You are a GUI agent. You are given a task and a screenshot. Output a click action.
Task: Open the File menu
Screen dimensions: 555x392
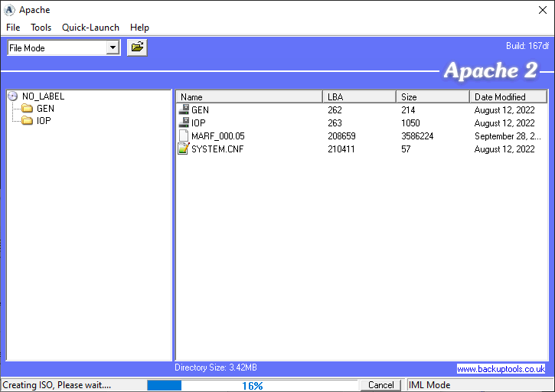click(13, 28)
